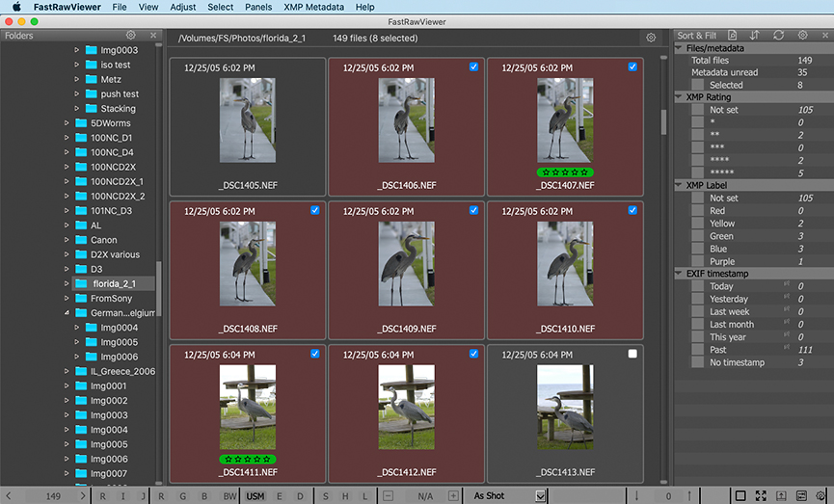Open the As Shot white balance dropdown
834x504 pixels.
click(x=540, y=495)
